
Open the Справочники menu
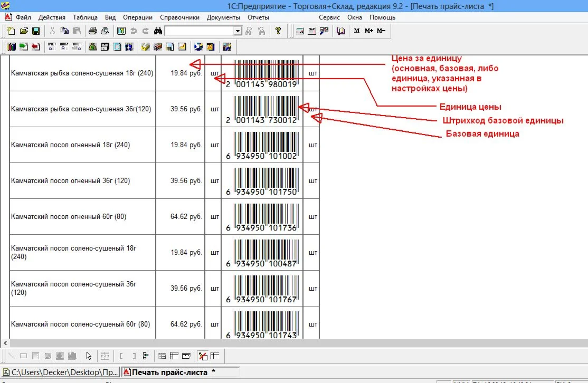pyautogui.click(x=179, y=17)
